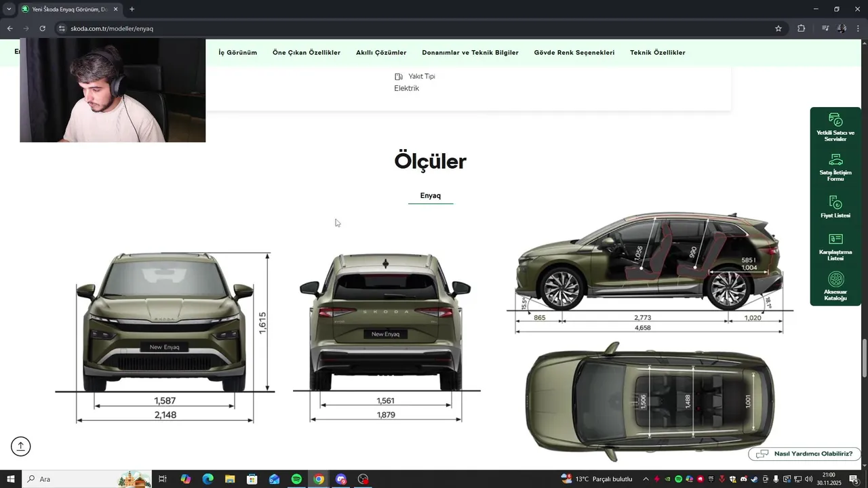Screen dimensions: 868x488
Task: Open the network tray icon
Action: pos(797,479)
